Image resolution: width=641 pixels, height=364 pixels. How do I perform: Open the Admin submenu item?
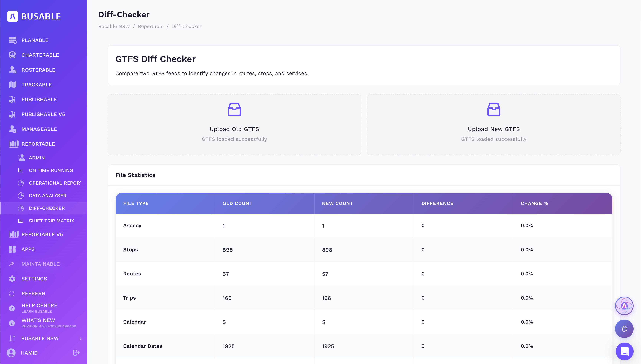44,158
